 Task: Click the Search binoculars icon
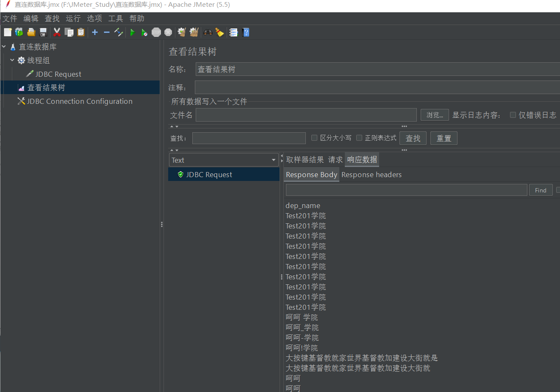pyautogui.click(x=208, y=32)
